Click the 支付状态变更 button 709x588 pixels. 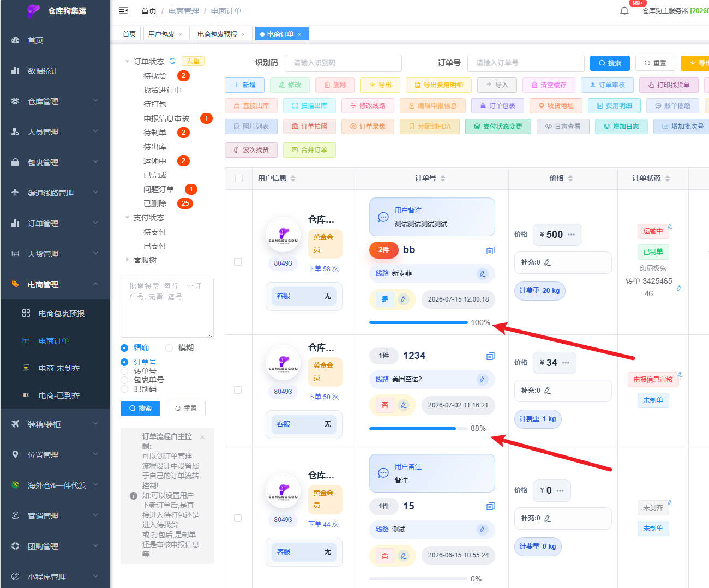click(x=498, y=127)
